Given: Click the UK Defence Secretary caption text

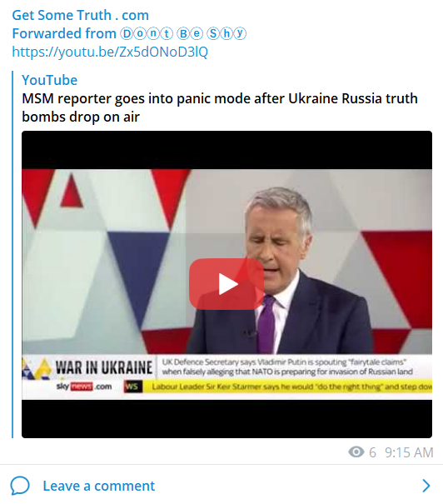Looking at the screenshot, I should [287, 367].
